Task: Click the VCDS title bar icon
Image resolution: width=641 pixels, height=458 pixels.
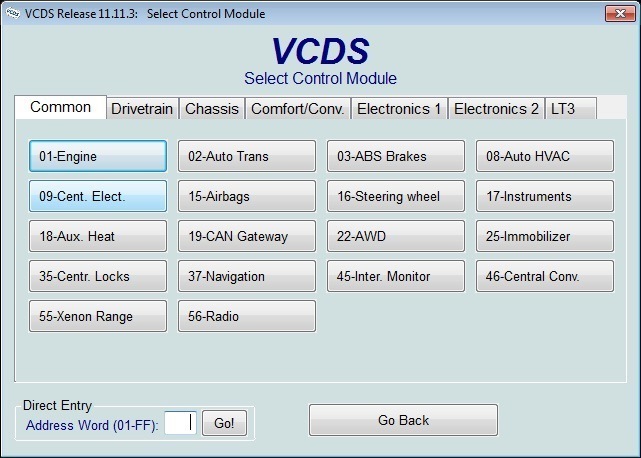Action: [13, 13]
